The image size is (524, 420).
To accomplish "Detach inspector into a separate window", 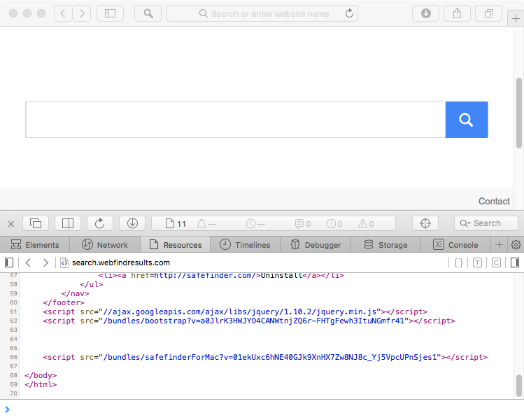I will coord(36,223).
